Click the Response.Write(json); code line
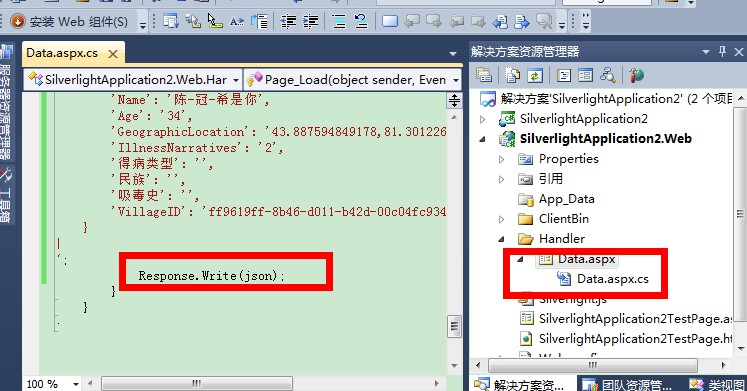Viewport: 747px width, 391px height. coord(211,275)
